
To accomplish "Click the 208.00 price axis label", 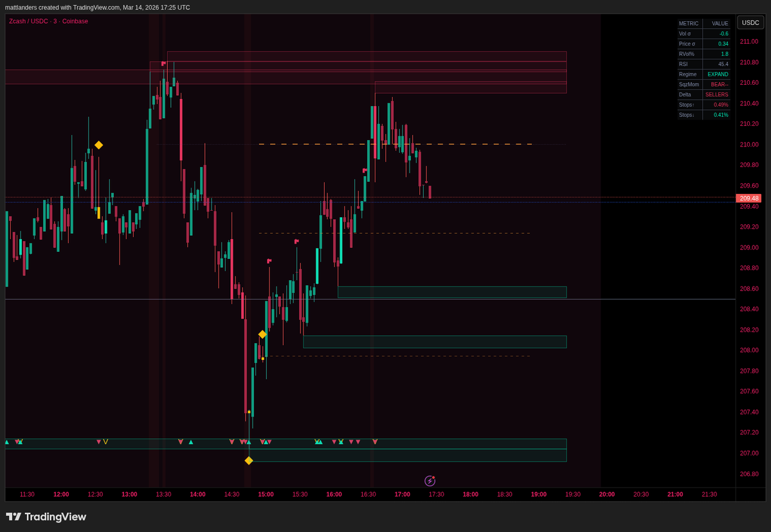I will coord(749,350).
